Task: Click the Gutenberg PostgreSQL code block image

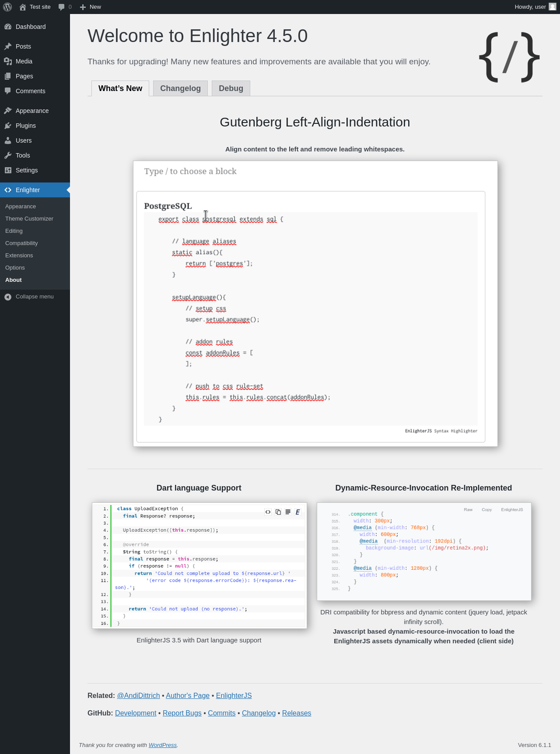Action: click(315, 304)
